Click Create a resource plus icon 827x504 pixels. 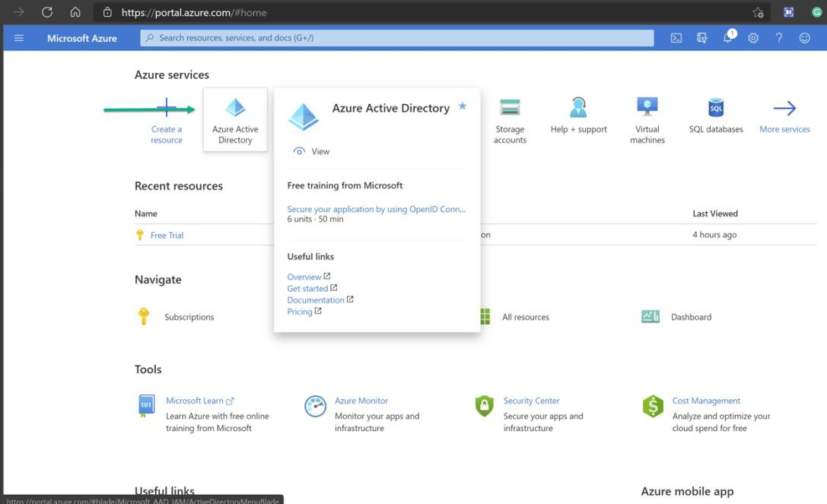point(167,107)
